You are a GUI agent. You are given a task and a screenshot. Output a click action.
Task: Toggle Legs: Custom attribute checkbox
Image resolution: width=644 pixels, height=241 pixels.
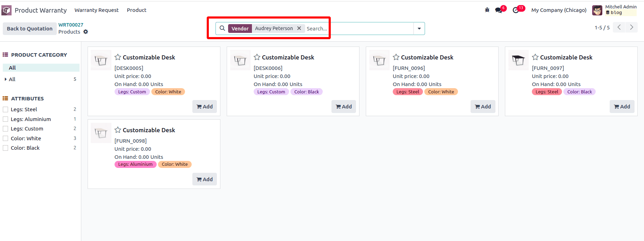point(5,129)
